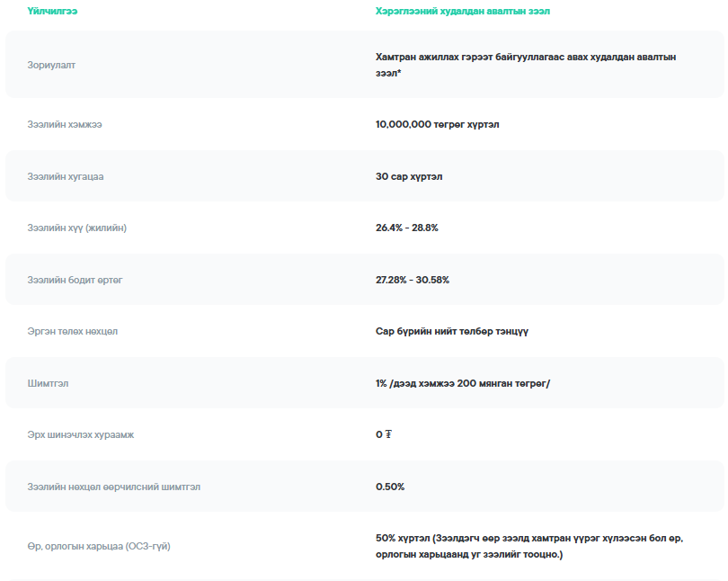The image size is (728, 581).
Task: Select the Зээлийн хүү (жилийн) label
Action: 77,228
